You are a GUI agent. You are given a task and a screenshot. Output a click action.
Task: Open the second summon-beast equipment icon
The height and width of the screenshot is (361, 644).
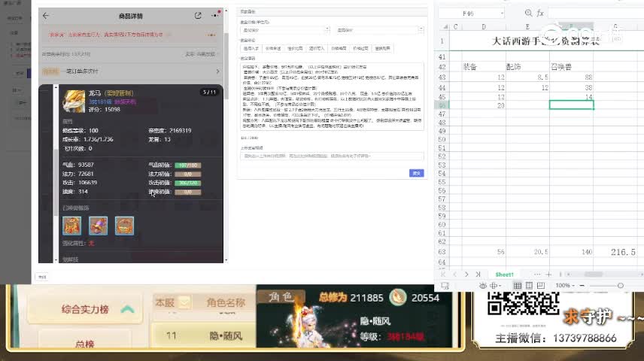click(x=98, y=226)
